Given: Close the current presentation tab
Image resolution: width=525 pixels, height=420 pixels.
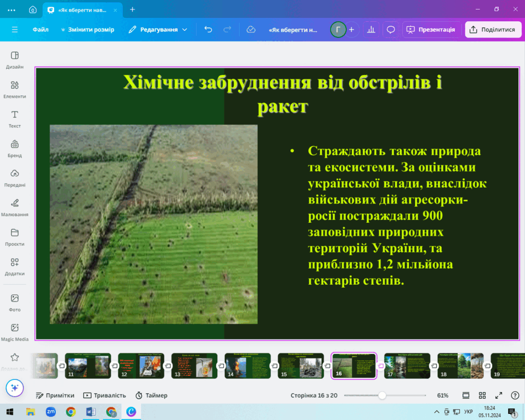Looking at the screenshot, I should click(x=115, y=10).
